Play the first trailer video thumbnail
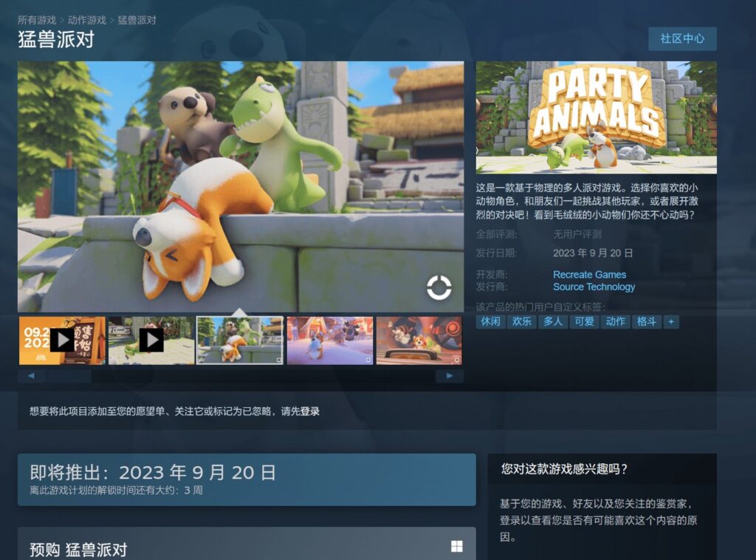Screen dimensions: 756x560 62,341
